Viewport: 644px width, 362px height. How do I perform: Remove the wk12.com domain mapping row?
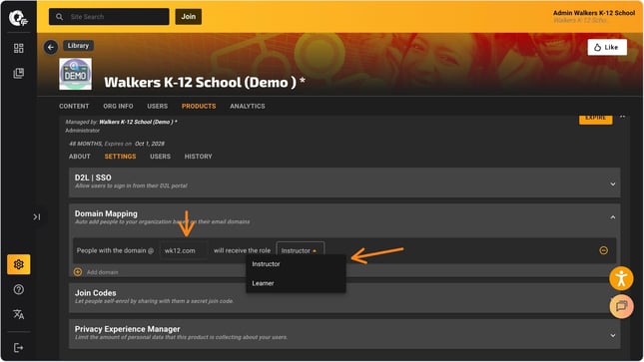(x=603, y=250)
